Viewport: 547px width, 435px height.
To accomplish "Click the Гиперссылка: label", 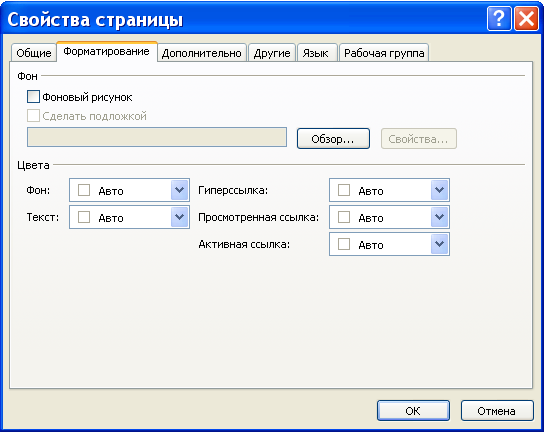I will (233, 190).
